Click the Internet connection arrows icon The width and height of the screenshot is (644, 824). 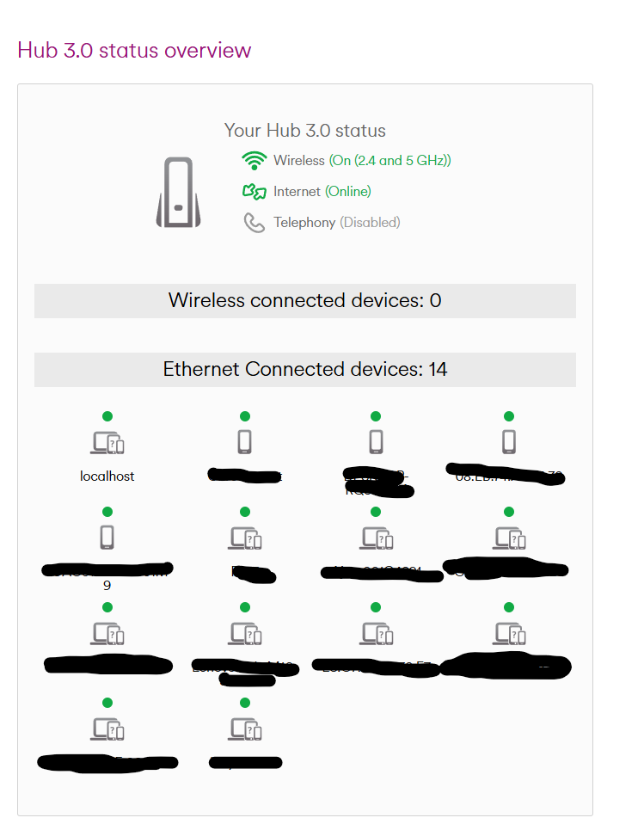point(255,192)
